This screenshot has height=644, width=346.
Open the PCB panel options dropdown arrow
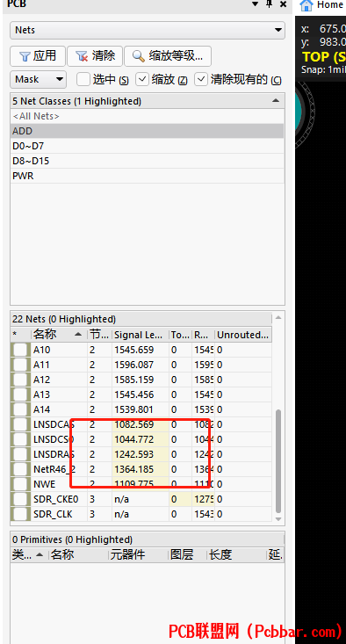256,4
